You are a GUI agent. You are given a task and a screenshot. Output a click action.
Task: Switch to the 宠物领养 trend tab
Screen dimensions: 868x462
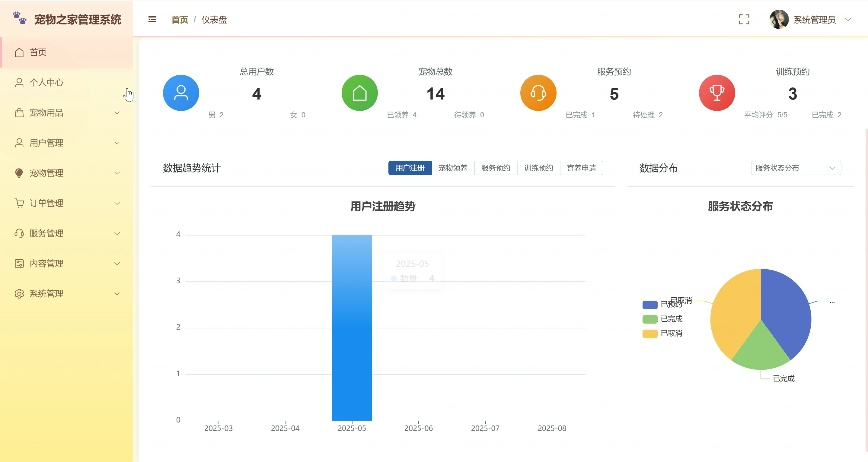[x=452, y=168]
